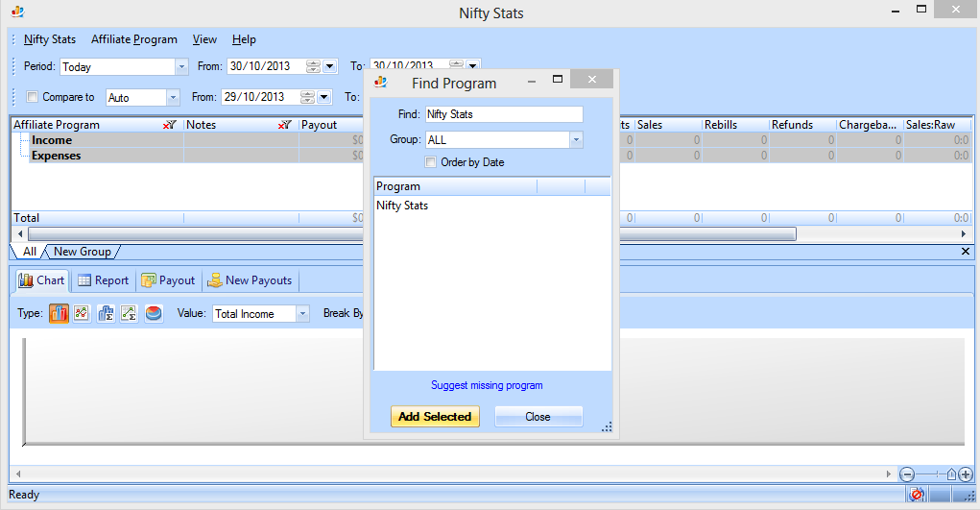Open the From date 29/10/2013 calendar dropdown
The image size is (980, 510).
coord(323,97)
